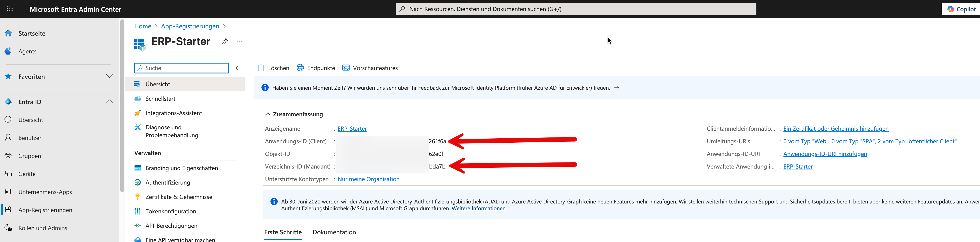Click the Suche field in resource menu
The width and height of the screenshot is (980, 242).
click(181, 68)
